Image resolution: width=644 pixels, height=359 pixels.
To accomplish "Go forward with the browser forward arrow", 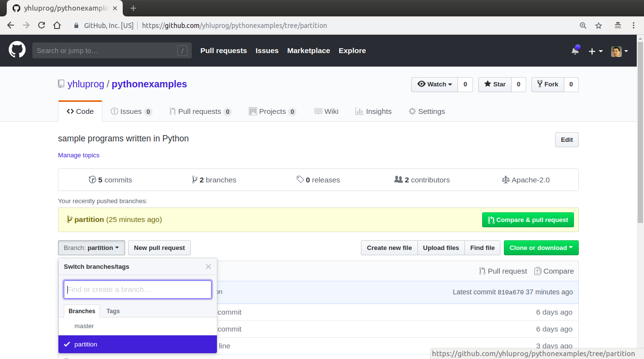I will (26, 26).
